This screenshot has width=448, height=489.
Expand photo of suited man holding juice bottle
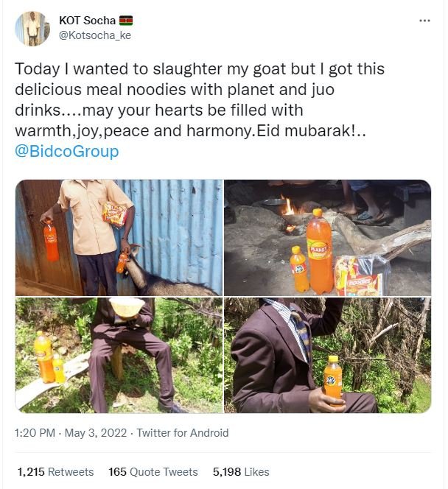[327, 355]
